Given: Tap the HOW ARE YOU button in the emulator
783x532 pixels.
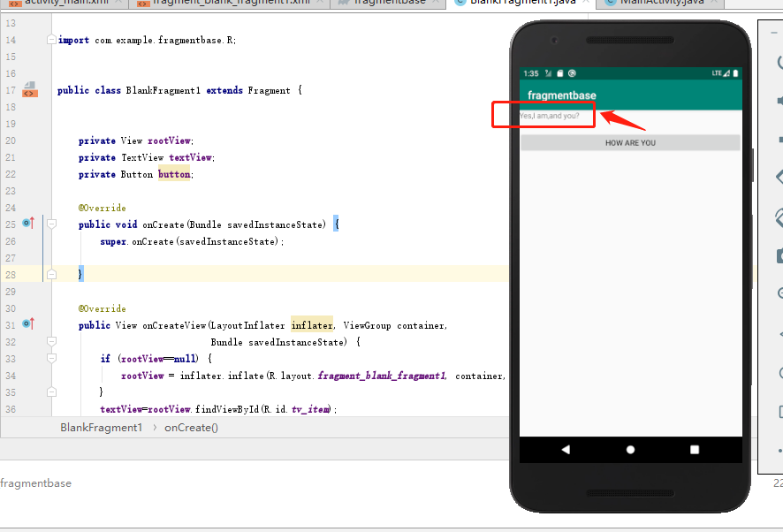Looking at the screenshot, I should [x=630, y=142].
